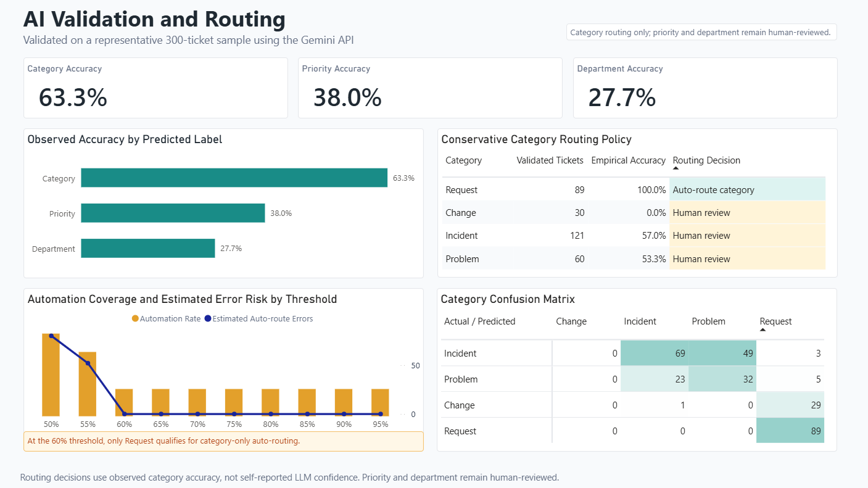The height and width of the screenshot is (488, 868).
Task: Select the Auto-route category cell
Action: [747, 190]
